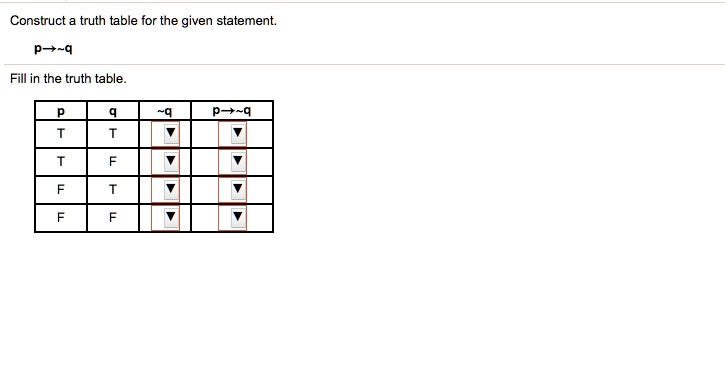
Task: Click the ~q column header cell
Action: [x=165, y=111]
